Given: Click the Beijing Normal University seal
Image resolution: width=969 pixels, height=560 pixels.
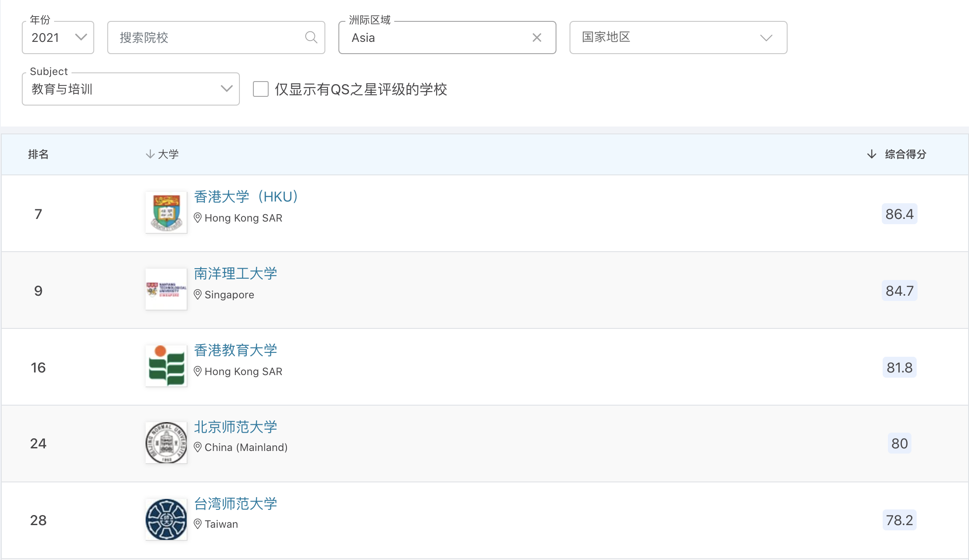Looking at the screenshot, I should 166,443.
